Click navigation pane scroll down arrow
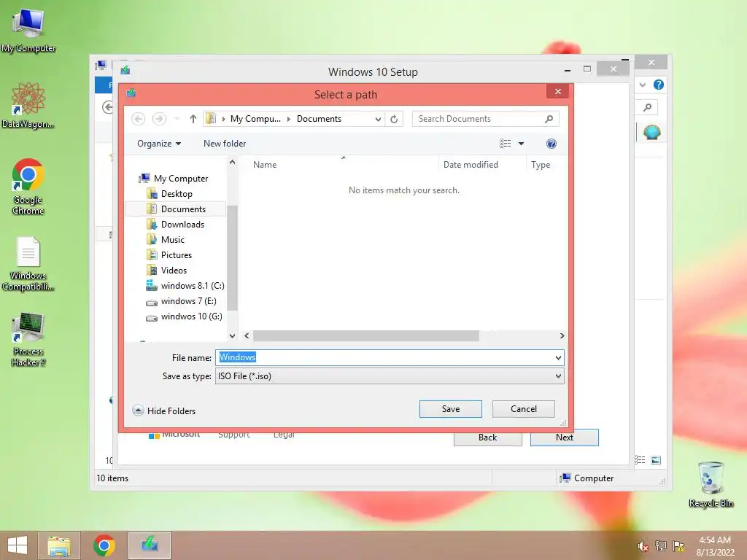This screenshot has height=560, width=747. 232,335
